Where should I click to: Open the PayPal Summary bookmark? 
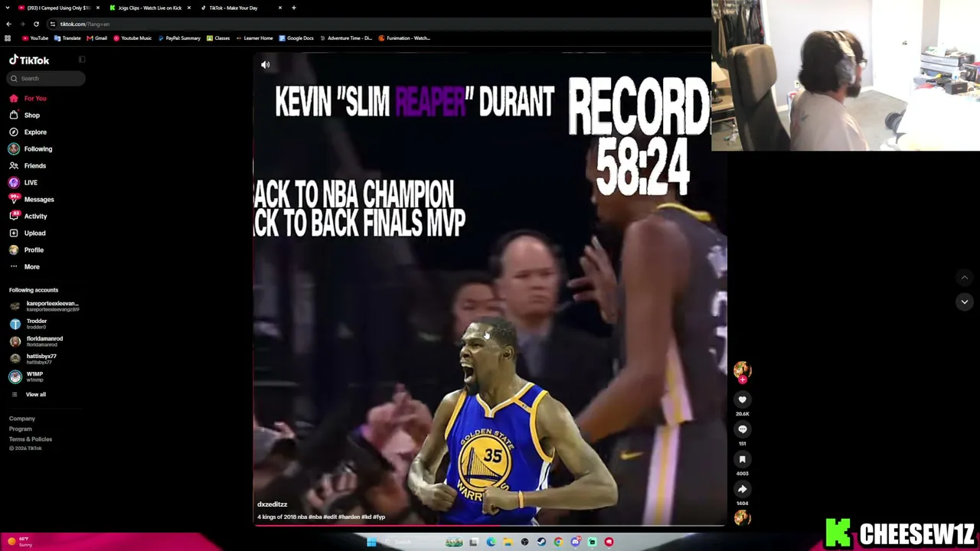click(x=179, y=38)
